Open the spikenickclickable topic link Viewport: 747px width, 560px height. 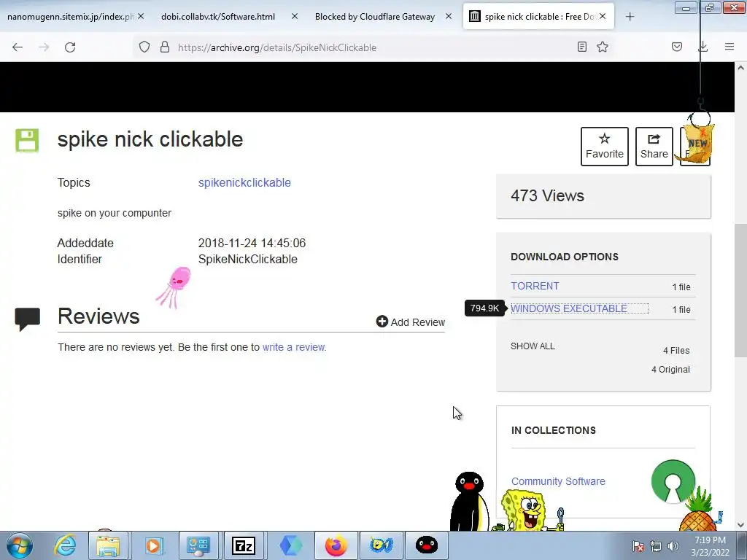pos(244,182)
